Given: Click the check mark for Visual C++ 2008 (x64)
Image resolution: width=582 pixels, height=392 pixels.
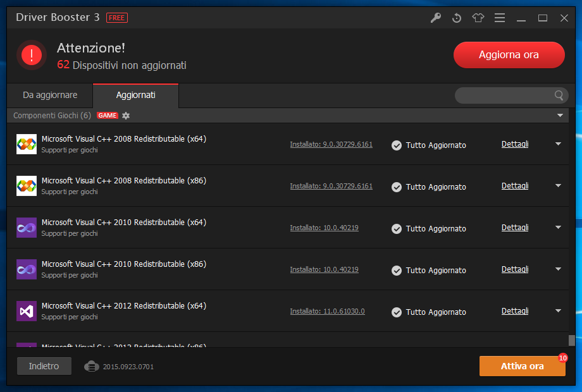Looking at the screenshot, I should click(x=397, y=145).
